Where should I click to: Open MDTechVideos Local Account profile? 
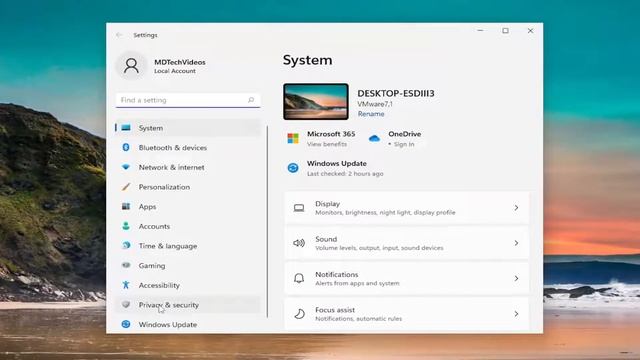[162, 66]
